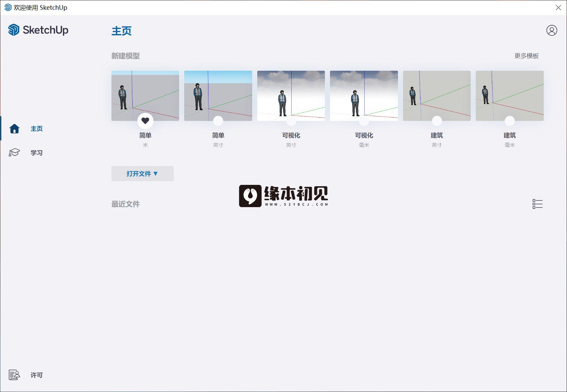Mark 建筑 毫米 template as favorite
This screenshot has width=567, height=392.
click(x=510, y=121)
